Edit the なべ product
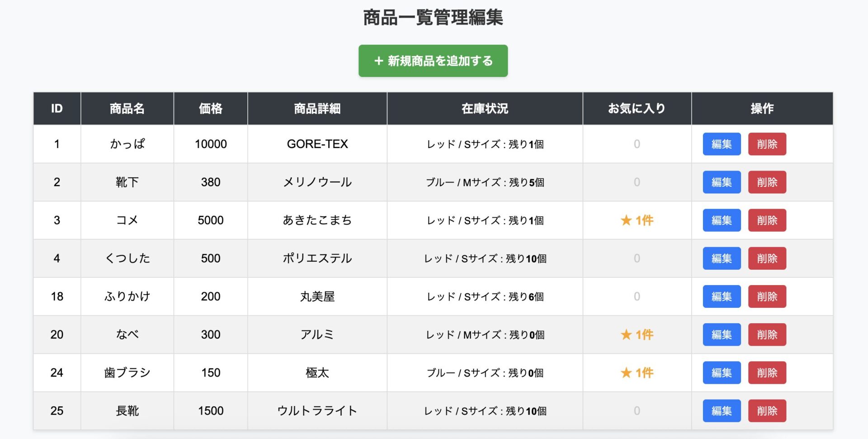The height and width of the screenshot is (439, 868). [722, 334]
